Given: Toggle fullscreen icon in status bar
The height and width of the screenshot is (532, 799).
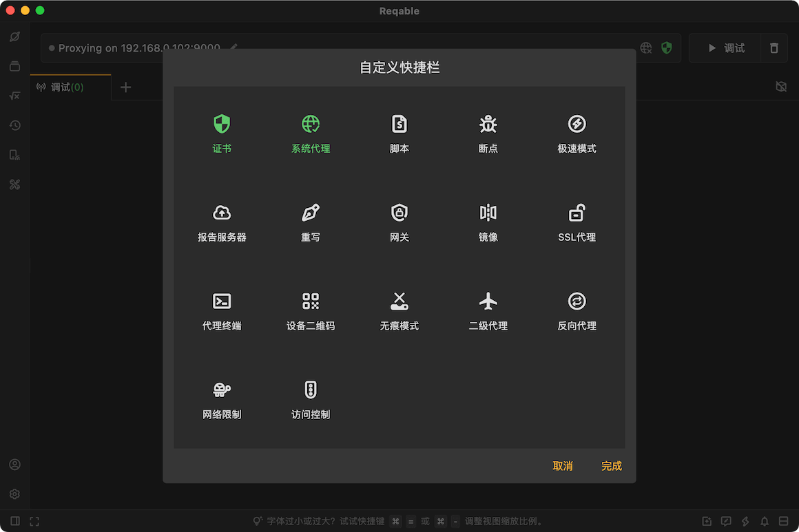Looking at the screenshot, I should coord(34,521).
